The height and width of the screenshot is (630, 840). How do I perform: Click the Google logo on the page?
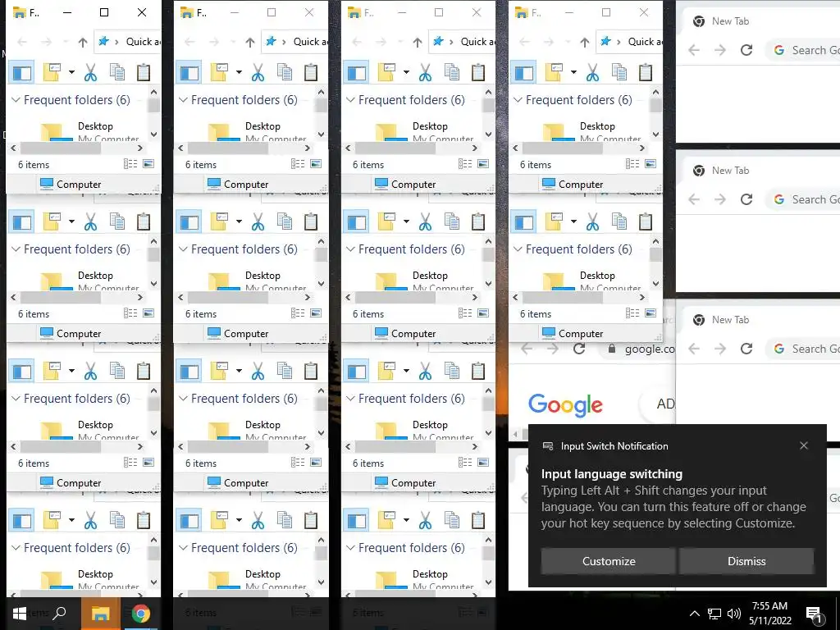pyautogui.click(x=565, y=405)
